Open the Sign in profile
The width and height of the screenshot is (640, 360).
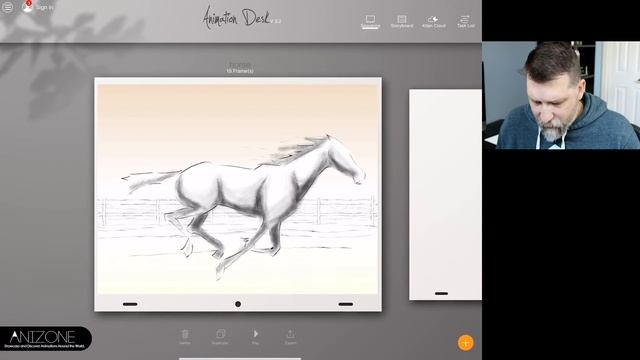[x=38, y=7]
